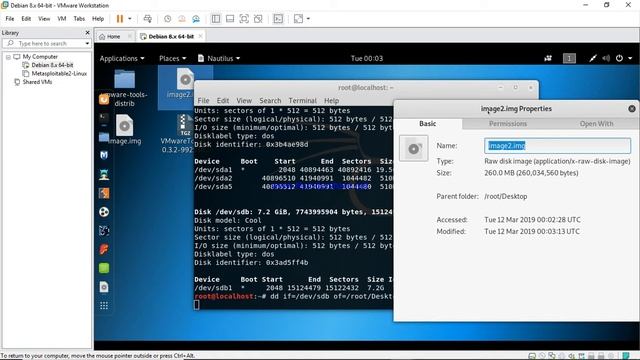
Task: Open the library search dropdown arrow
Action: [x=87, y=43]
